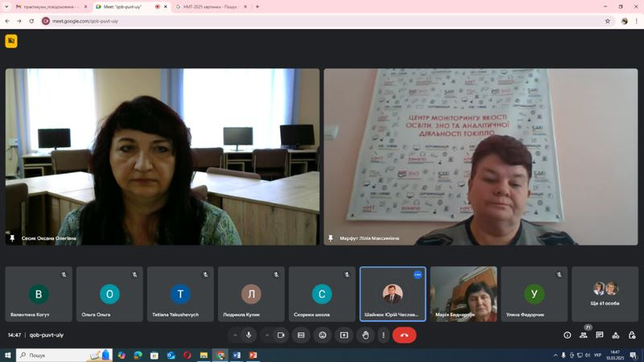Open Microsoft Edge from the taskbar
The image size is (644, 362).
tap(138, 355)
